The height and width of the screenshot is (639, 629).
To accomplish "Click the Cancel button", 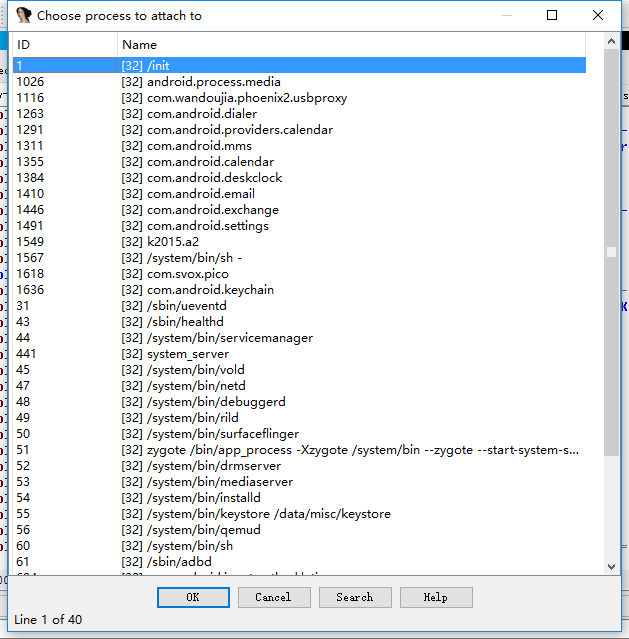I will [x=274, y=597].
